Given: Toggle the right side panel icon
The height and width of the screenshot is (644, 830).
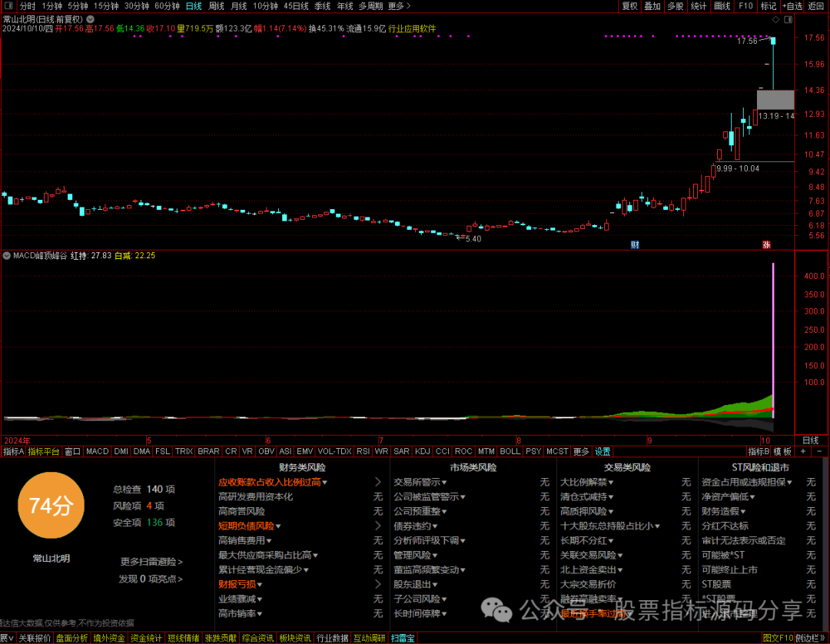Looking at the screenshot, I should pos(788,19).
